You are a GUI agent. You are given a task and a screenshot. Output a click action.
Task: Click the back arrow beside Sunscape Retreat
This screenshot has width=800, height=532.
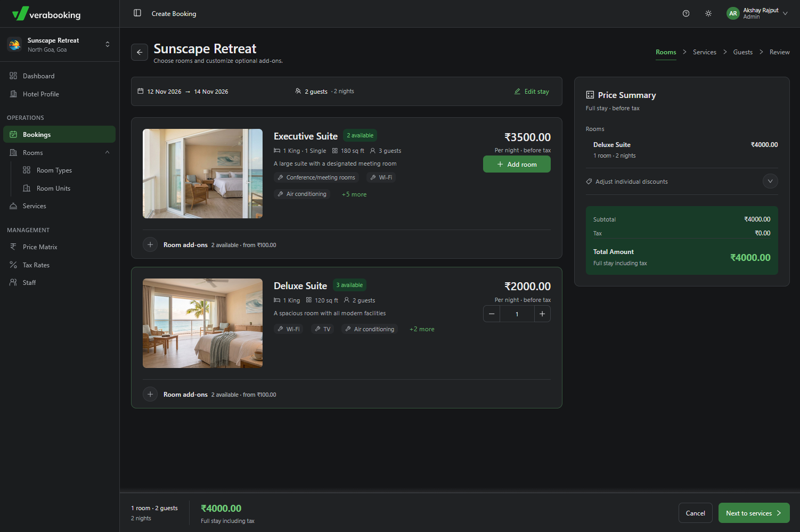pos(140,52)
